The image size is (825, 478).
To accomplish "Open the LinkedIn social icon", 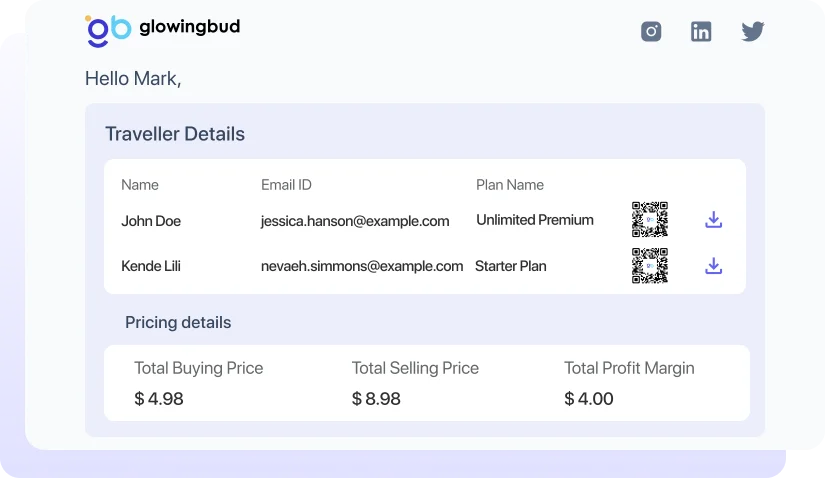I will pyautogui.click(x=701, y=31).
